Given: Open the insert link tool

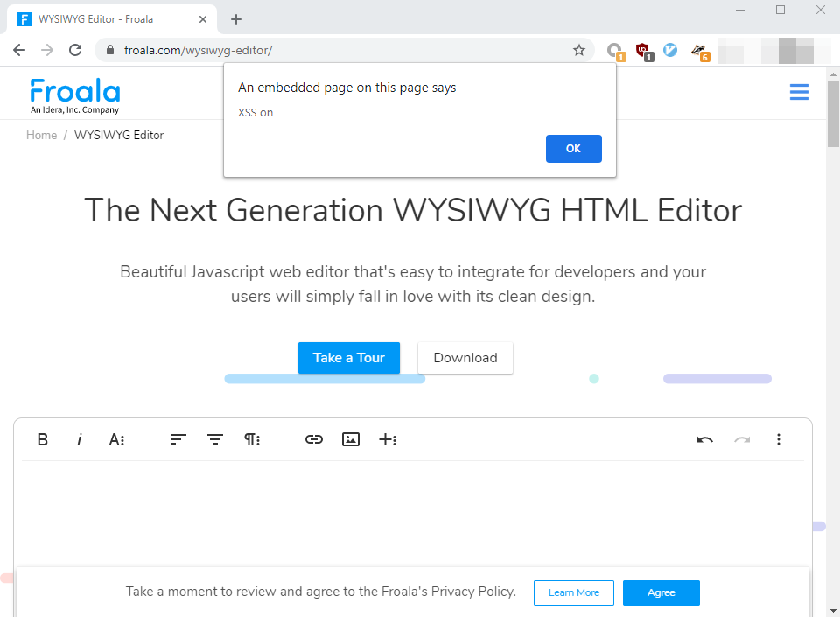Looking at the screenshot, I should 313,439.
